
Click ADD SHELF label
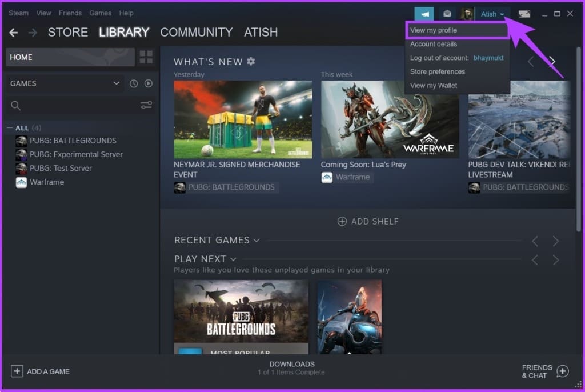375,222
